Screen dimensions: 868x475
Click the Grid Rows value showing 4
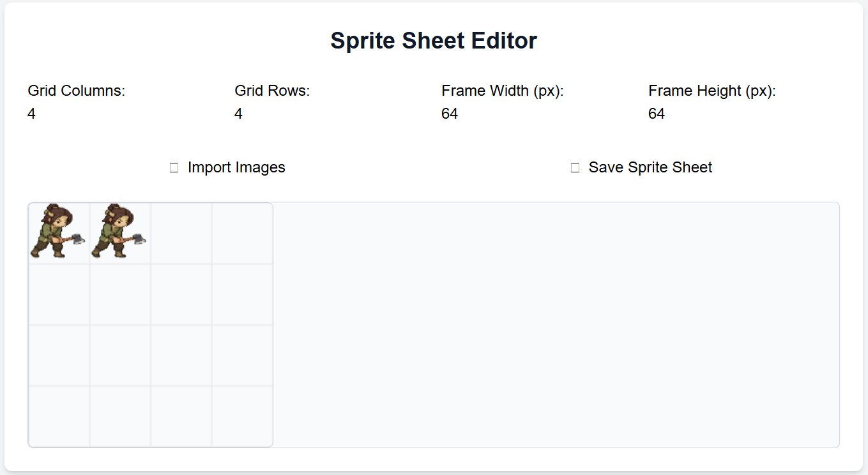point(238,113)
